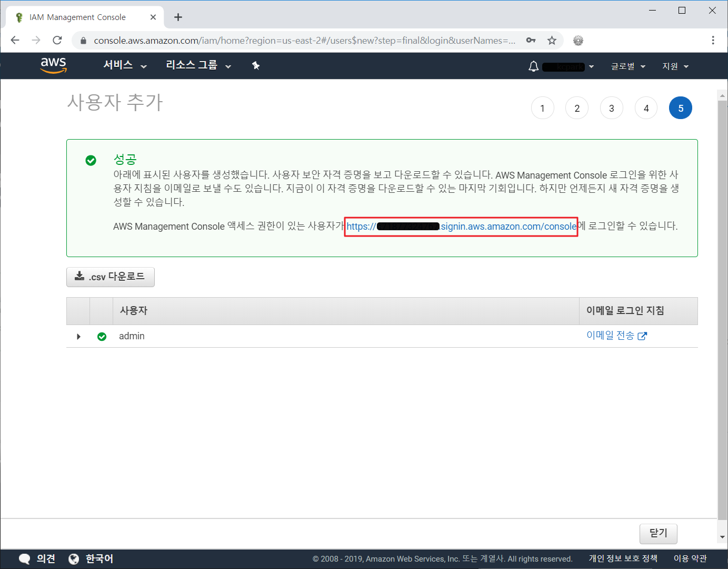Click the feedback speech bubble icon

[x=25, y=559]
